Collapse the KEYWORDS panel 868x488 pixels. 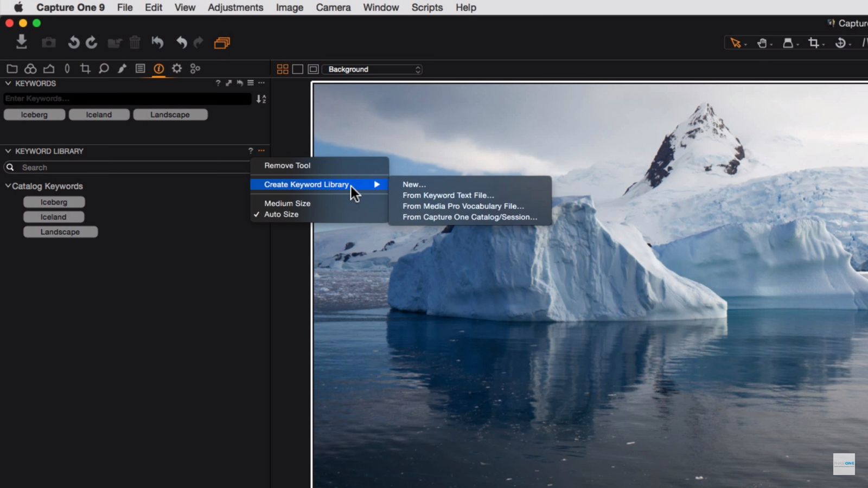point(8,83)
